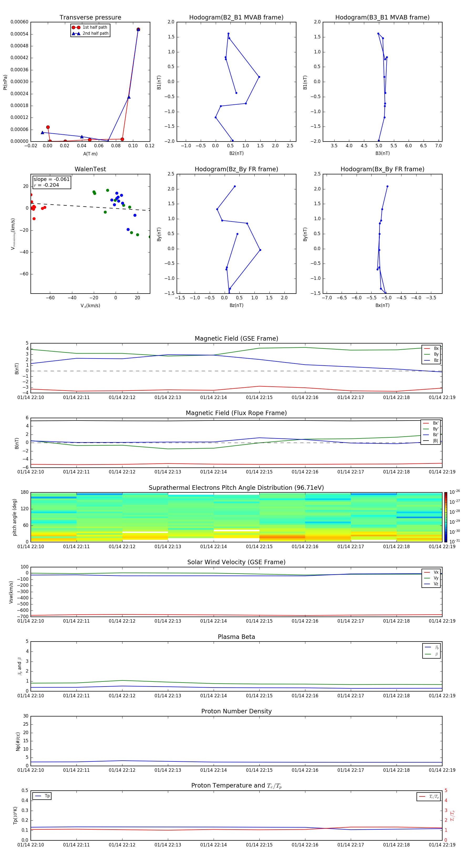473x868 pixels.
Task: Click the 'Np(#/cc)' axis label
Action: [18, 741]
